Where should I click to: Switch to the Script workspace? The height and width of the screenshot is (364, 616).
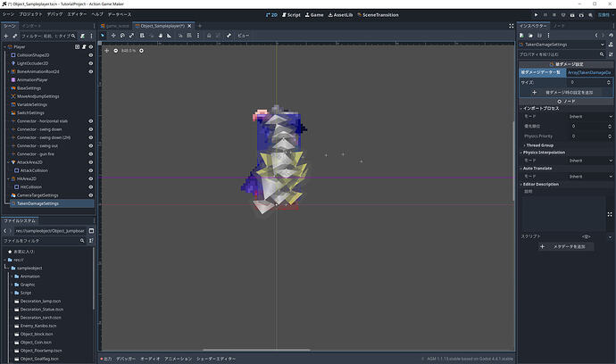click(291, 15)
